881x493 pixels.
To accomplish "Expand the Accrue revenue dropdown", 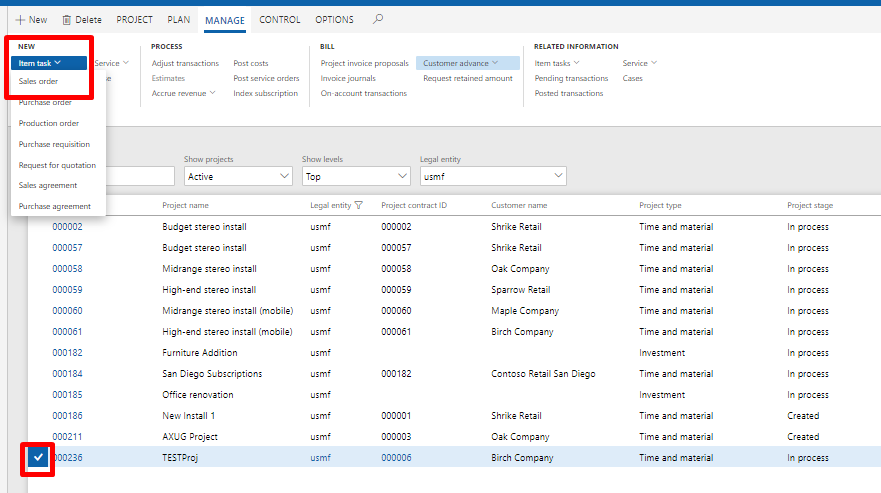I will [184, 93].
